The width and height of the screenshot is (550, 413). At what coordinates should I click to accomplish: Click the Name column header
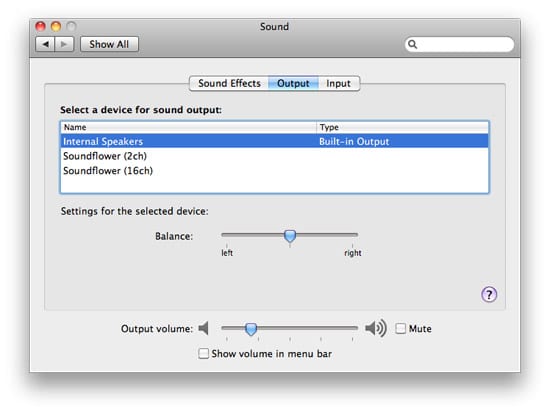[188, 127]
